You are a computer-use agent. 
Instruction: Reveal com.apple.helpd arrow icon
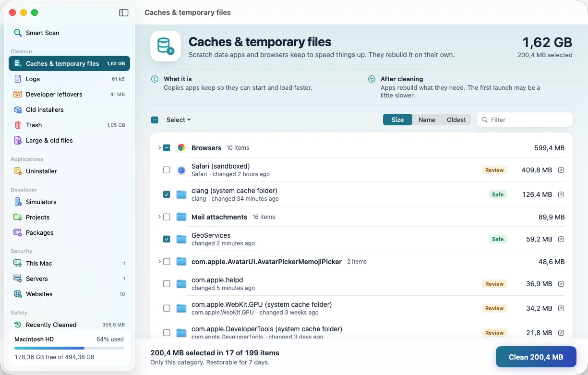(x=561, y=284)
